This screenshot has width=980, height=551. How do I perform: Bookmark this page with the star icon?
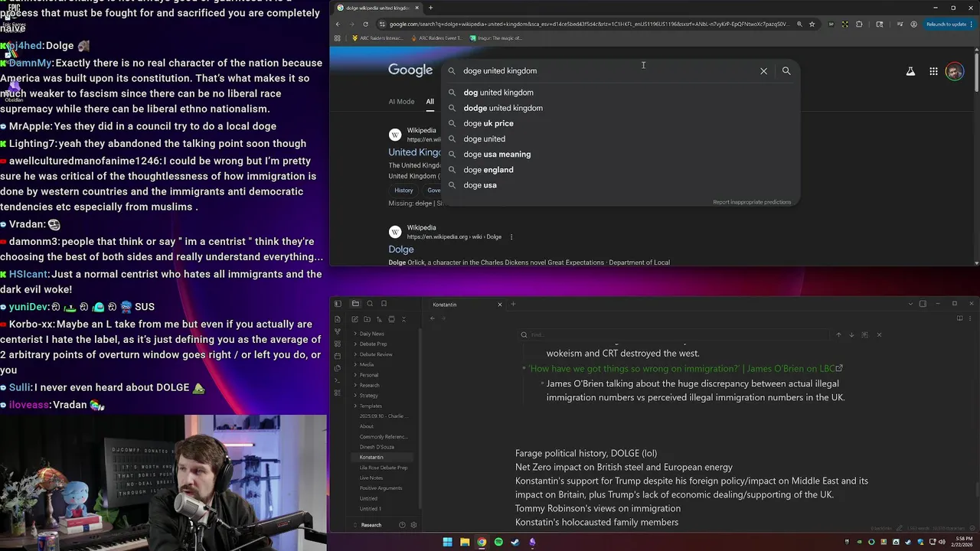pos(812,24)
